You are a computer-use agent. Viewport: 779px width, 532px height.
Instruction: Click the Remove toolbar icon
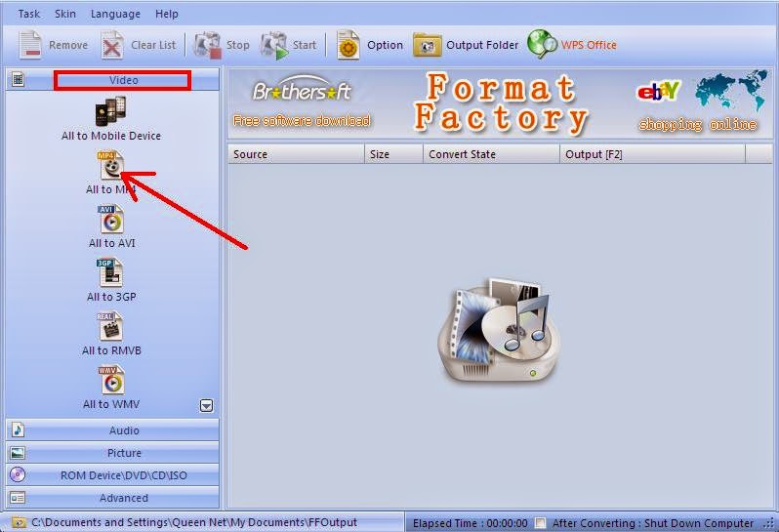30,45
